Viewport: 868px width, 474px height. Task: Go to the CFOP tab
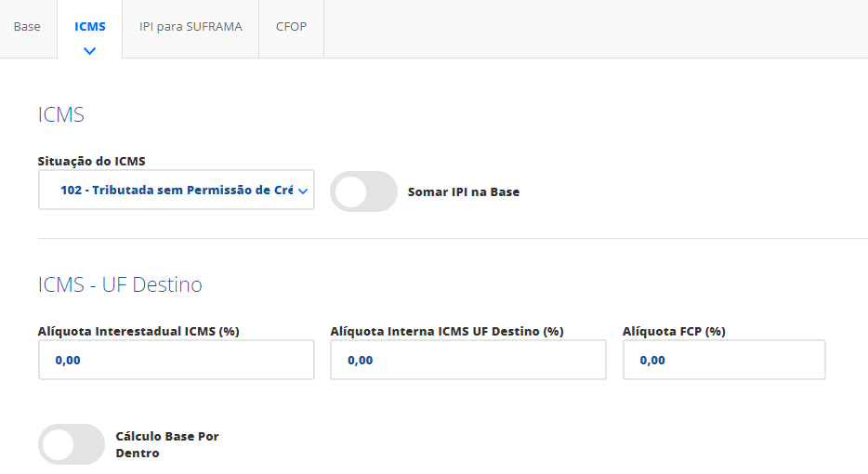(291, 27)
